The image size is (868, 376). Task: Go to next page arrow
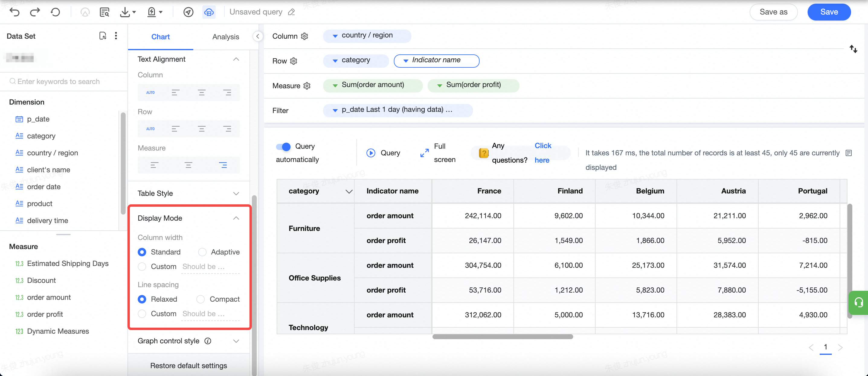840,347
